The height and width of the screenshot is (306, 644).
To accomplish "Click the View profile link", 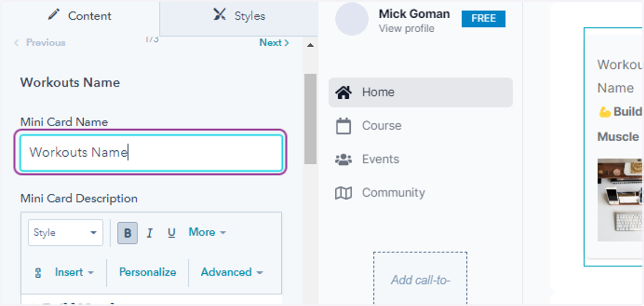I will coord(406,28).
